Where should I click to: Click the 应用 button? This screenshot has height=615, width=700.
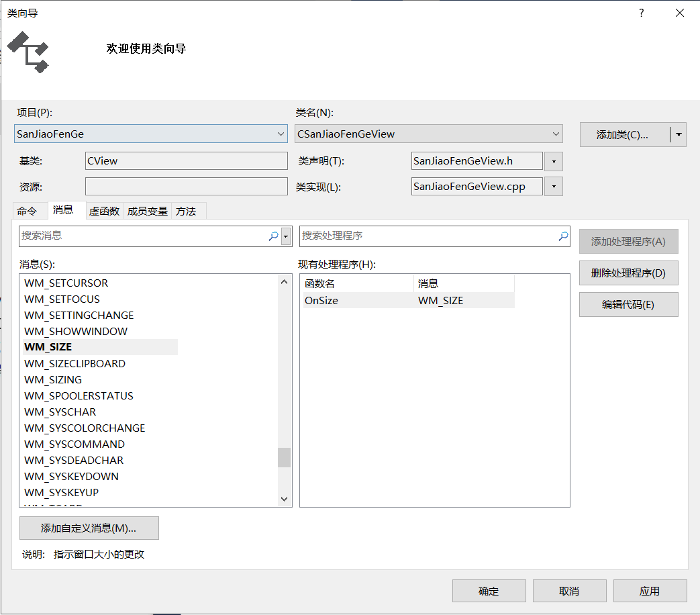650,591
